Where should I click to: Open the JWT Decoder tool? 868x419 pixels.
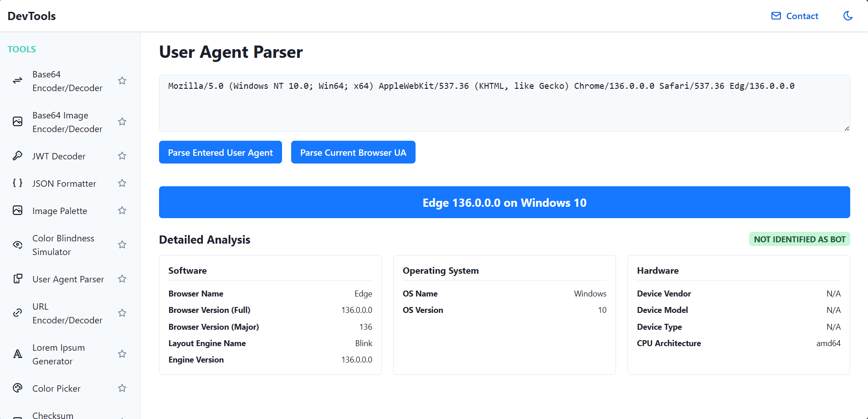[x=59, y=156]
